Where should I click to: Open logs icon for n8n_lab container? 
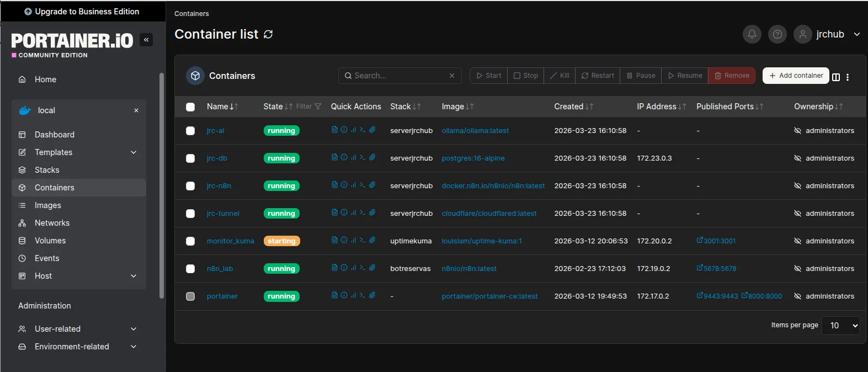[334, 268]
